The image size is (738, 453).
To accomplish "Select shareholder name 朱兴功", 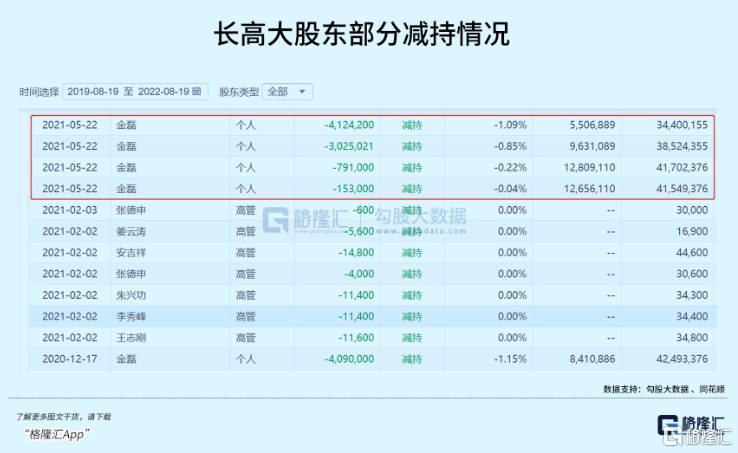I will click(131, 295).
